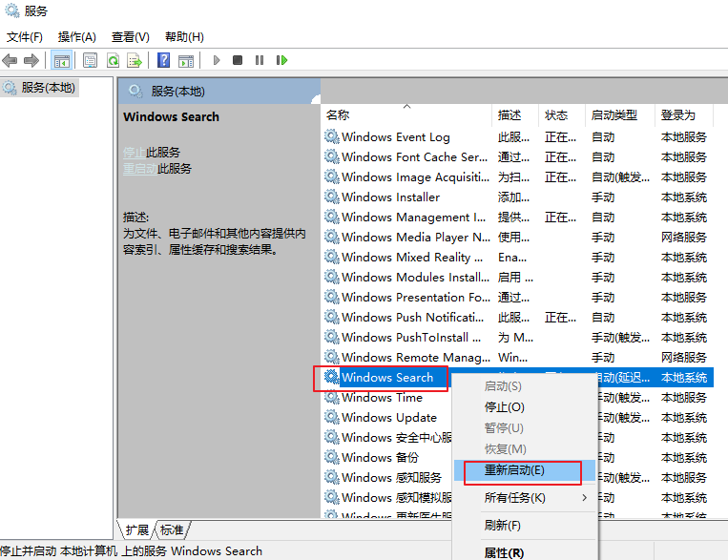Select Windows Management Instrumentation row

[x=518, y=217]
